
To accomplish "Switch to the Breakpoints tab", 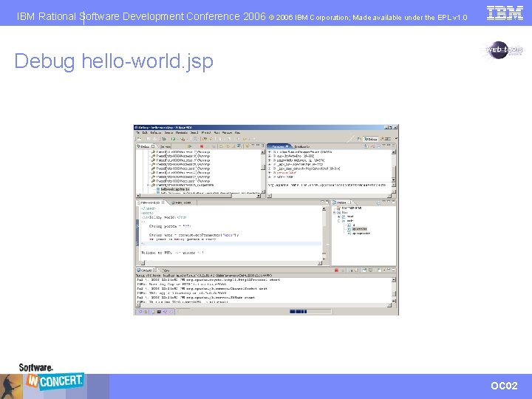I will [x=301, y=146].
